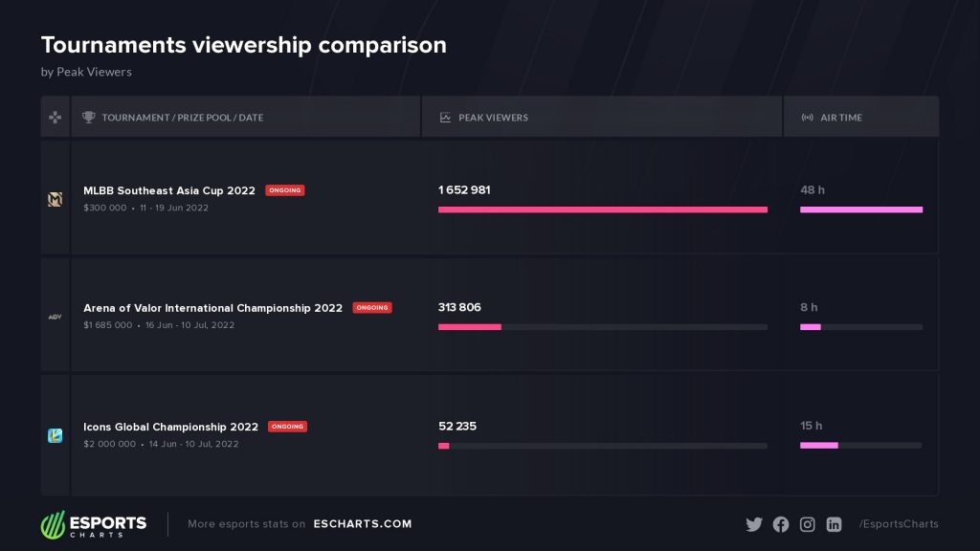This screenshot has width=980, height=551.
Task: Select the Air Time column header
Action: coord(840,118)
